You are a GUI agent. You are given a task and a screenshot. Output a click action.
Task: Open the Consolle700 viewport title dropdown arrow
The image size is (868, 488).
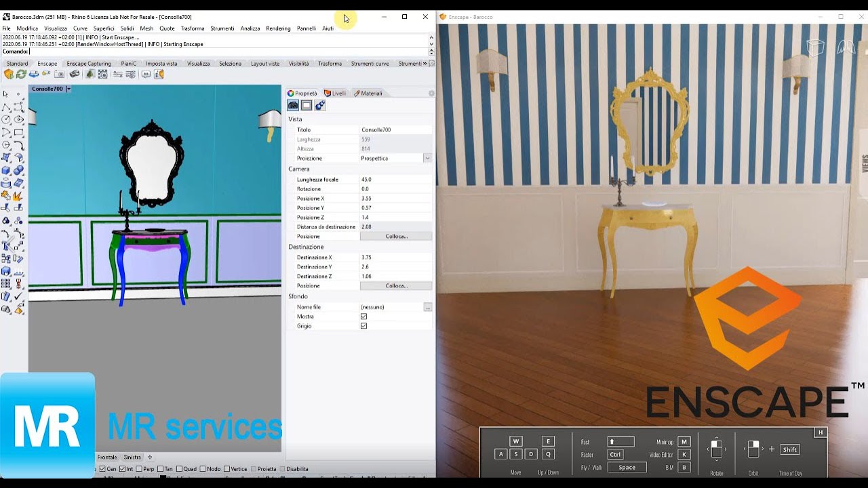(x=68, y=89)
